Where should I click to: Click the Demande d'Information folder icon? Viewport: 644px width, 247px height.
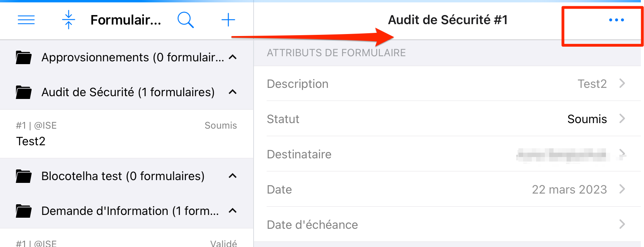tap(24, 211)
